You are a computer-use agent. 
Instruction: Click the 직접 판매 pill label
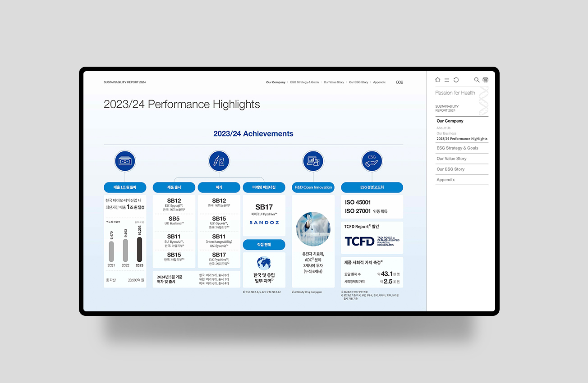point(264,245)
